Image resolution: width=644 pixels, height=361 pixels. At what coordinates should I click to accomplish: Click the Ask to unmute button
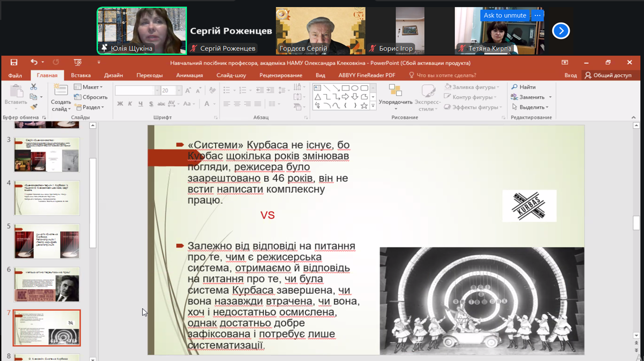tap(504, 15)
